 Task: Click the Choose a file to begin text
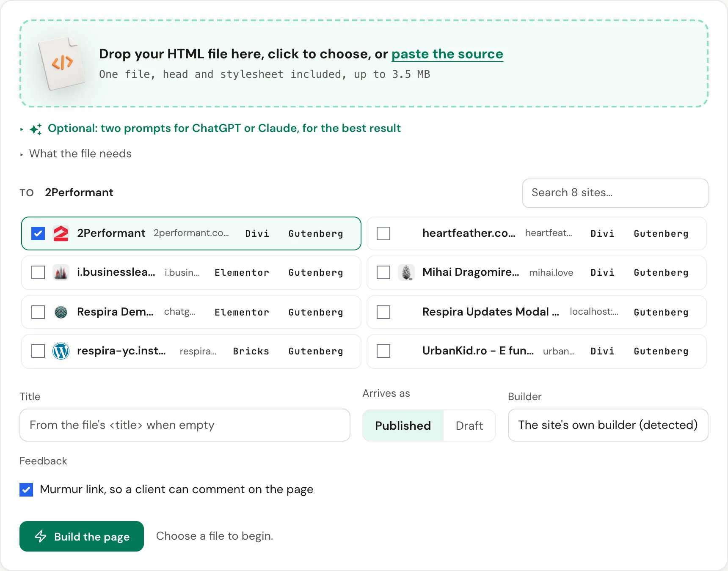(215, 536)
